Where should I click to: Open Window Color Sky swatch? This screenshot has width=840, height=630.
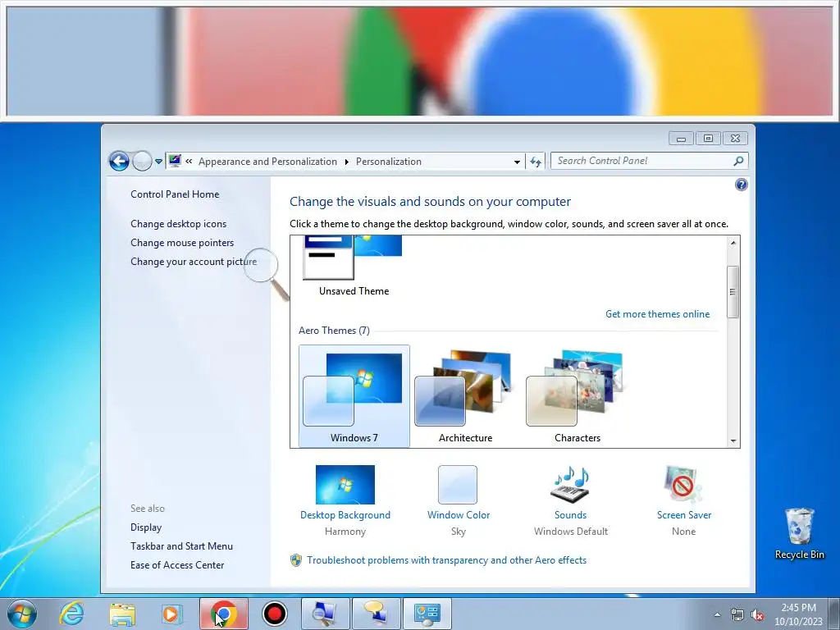coord(458,500)
